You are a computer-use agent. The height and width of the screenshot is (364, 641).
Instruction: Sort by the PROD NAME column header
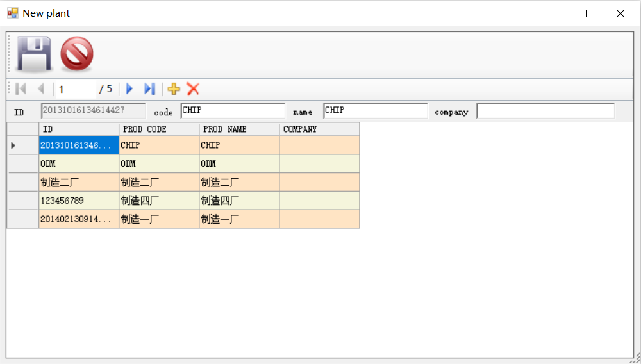tap(238, 129)
